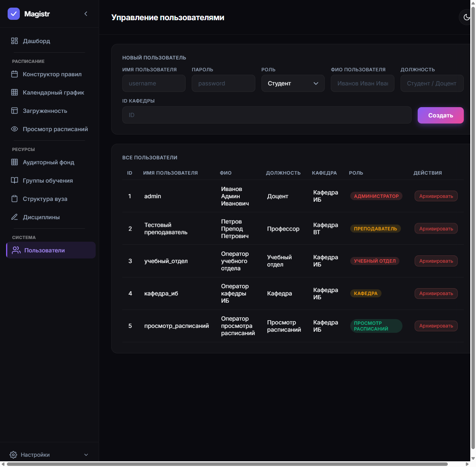The width and height of the screenshot is (476, 467).
Task: Focus the ID кафедры field
Action: [x=267, y=115]
